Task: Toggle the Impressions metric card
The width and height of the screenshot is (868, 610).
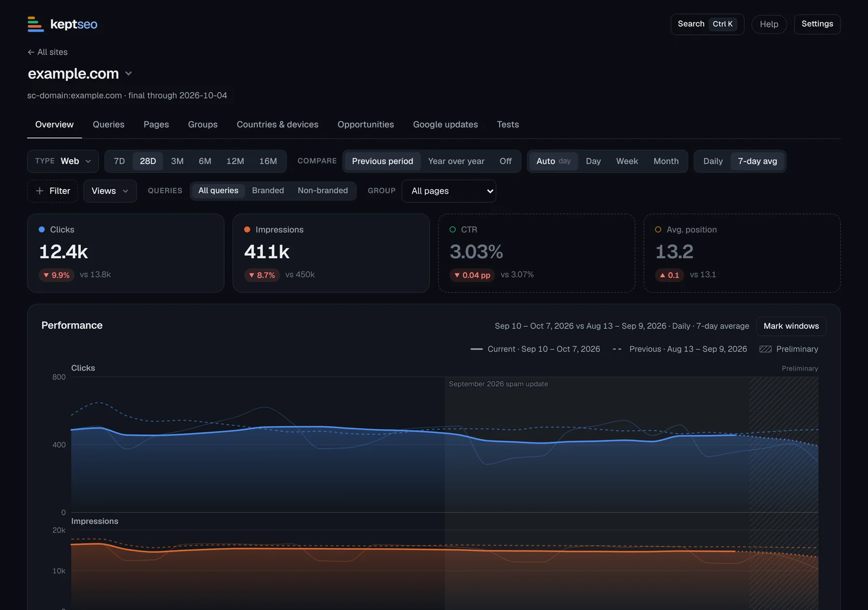Action: 331,253
